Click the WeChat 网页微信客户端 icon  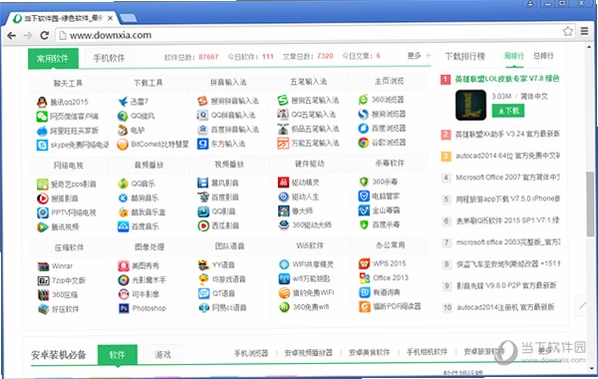(42, 116)
